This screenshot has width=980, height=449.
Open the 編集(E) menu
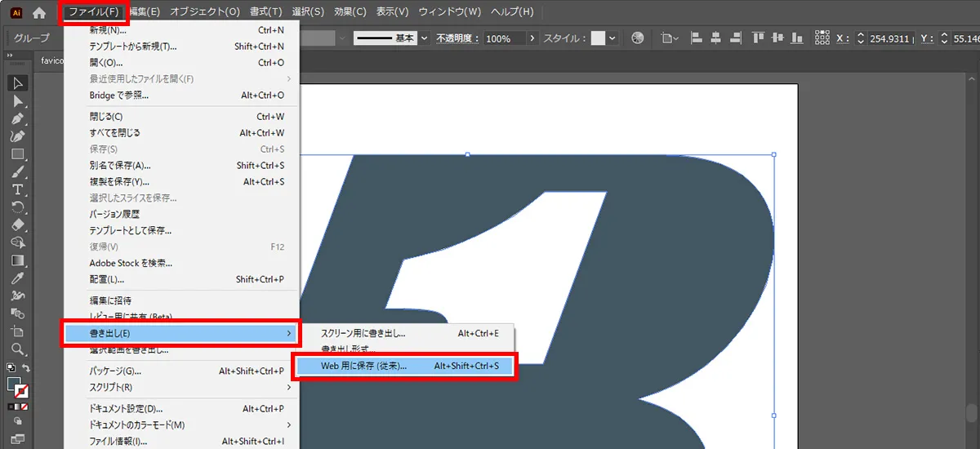(x=145, y=12)
